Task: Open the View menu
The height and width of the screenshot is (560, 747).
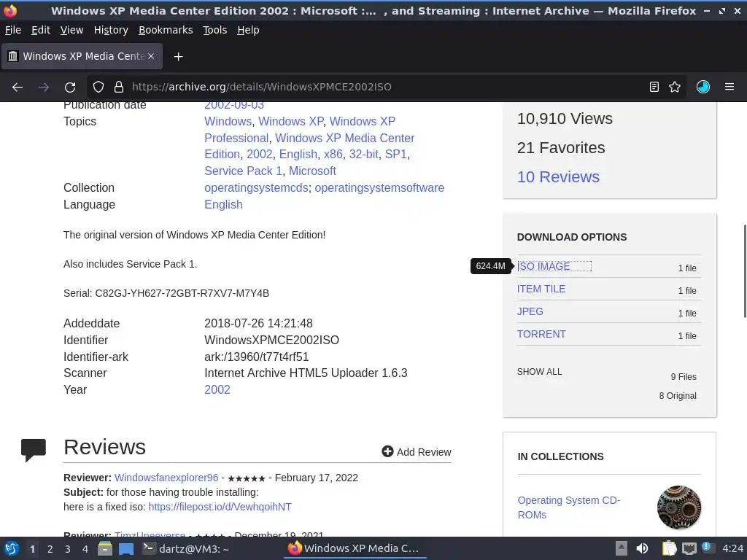Action: pyautogui.click(x=71, y=30)
